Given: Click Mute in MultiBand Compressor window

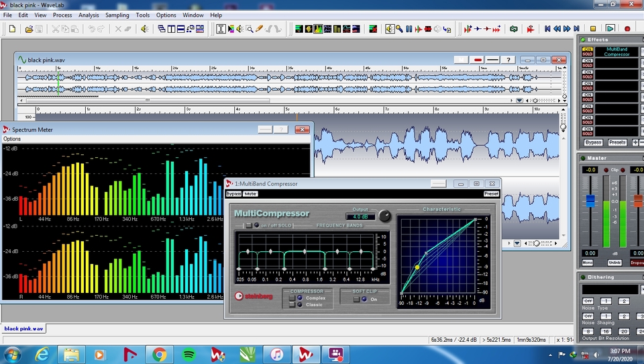Looking at the screenshot, I should [250, 193].
